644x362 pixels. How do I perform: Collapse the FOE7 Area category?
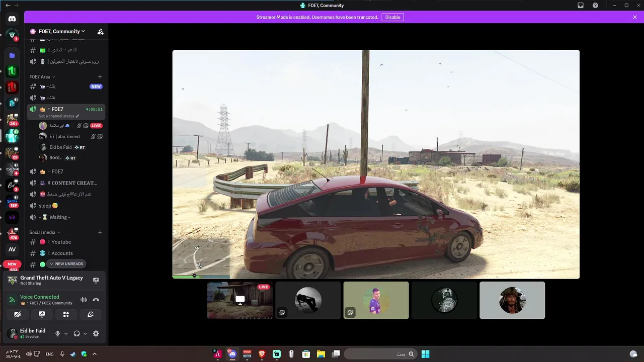(x=42, y=77)
